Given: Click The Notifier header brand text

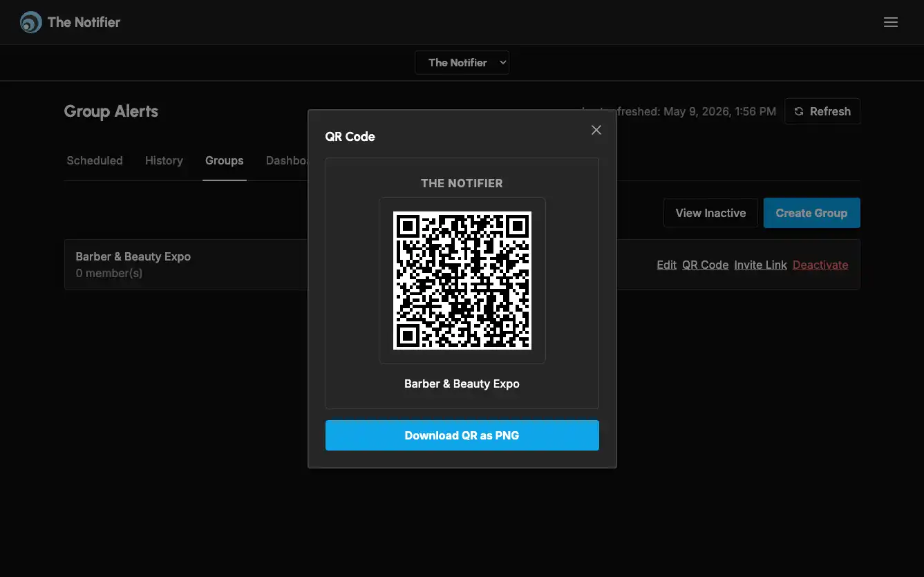Looking at the screenshot, I should (84, 22).
